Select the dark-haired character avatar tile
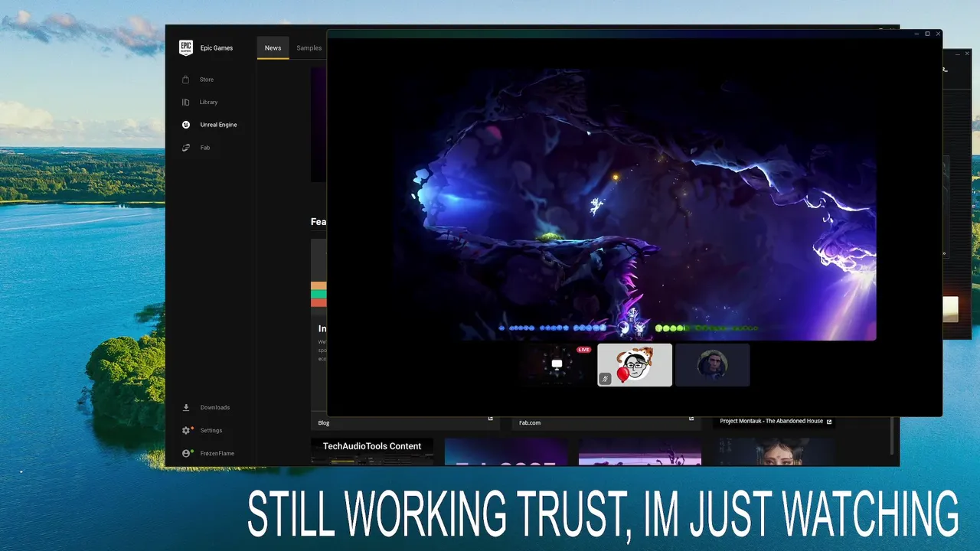This screenshot has width=980, height=551. [x=713, y=365]
